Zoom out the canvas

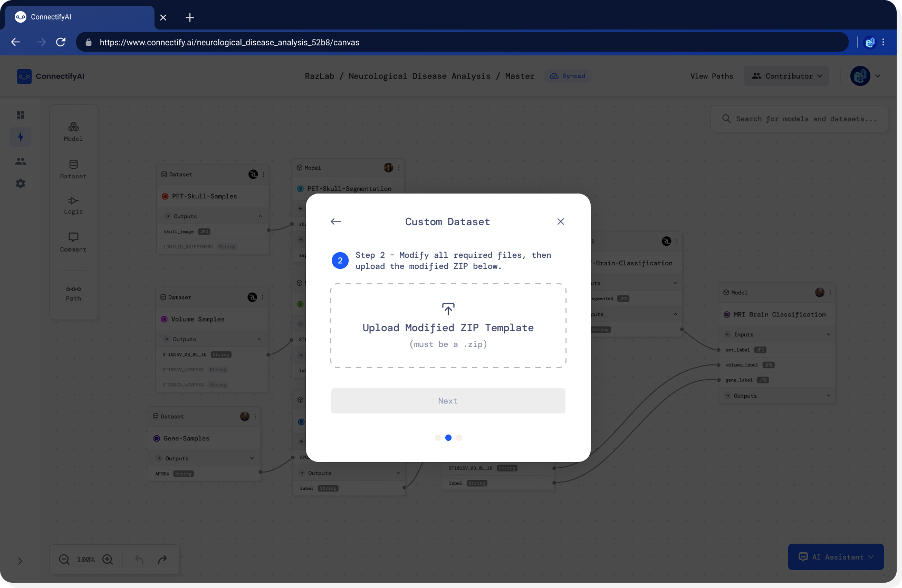(x=64, y=560)
